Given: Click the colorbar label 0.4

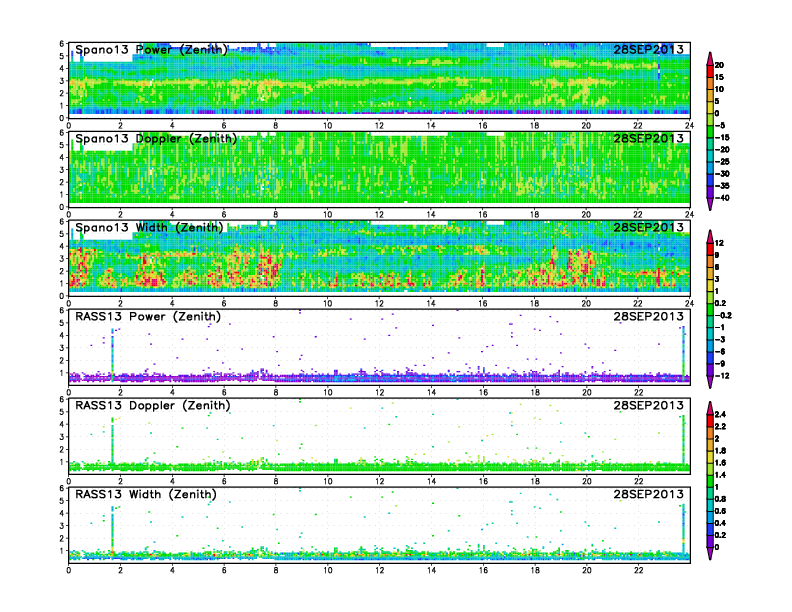Looking at the screenshot, I should (x=720, y=524).
